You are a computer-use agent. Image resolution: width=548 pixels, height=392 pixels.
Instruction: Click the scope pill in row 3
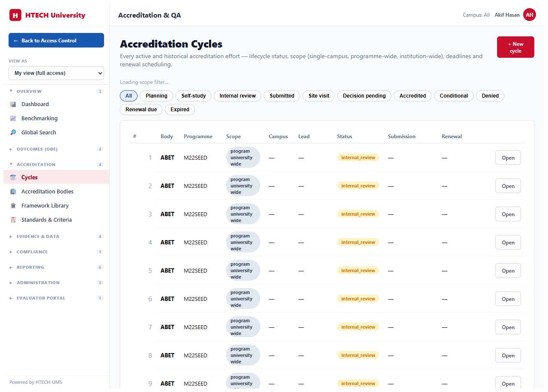(243, 214)
